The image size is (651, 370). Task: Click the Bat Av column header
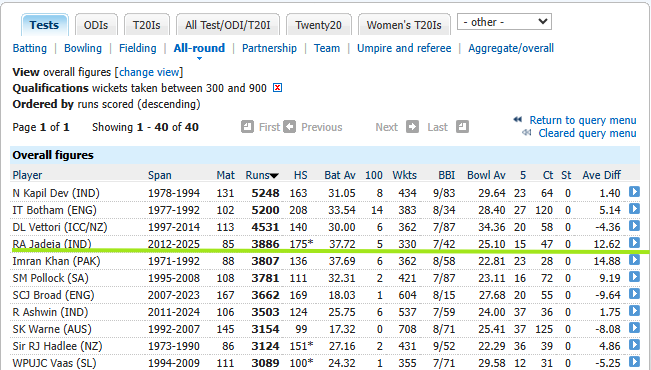tap(340, 175)
